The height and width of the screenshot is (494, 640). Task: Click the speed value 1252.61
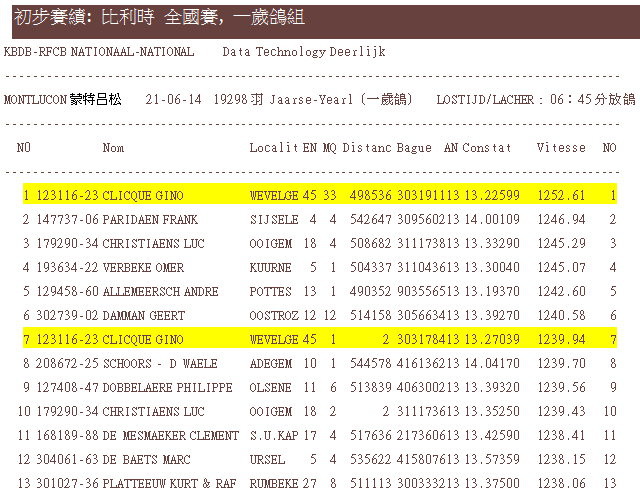[560, 195]
